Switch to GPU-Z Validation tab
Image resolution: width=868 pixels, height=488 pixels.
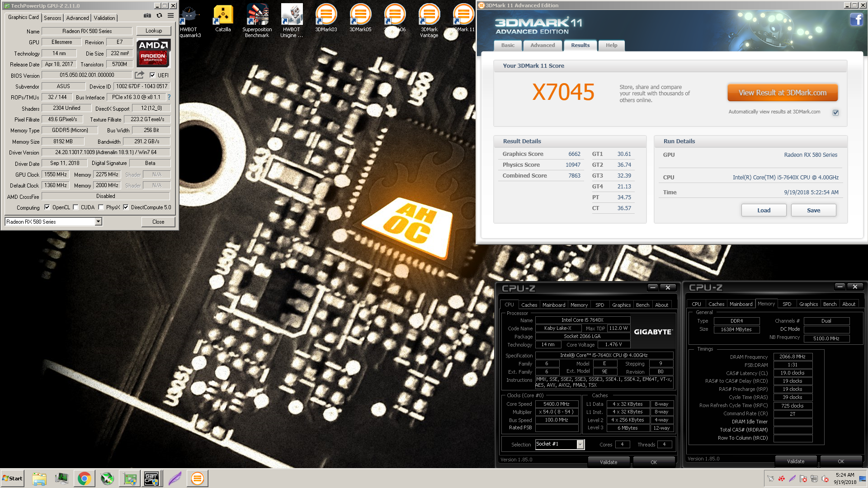[104, 18]
